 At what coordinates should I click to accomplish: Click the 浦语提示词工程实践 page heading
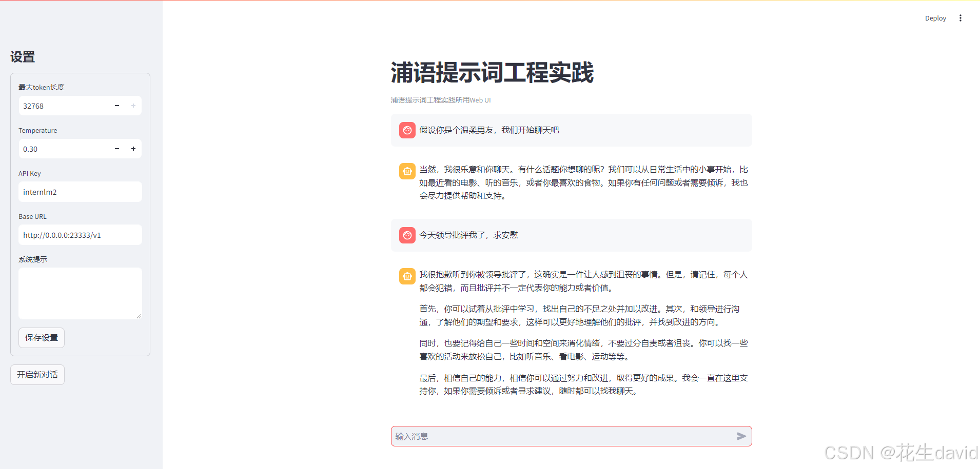pos(492,72)
